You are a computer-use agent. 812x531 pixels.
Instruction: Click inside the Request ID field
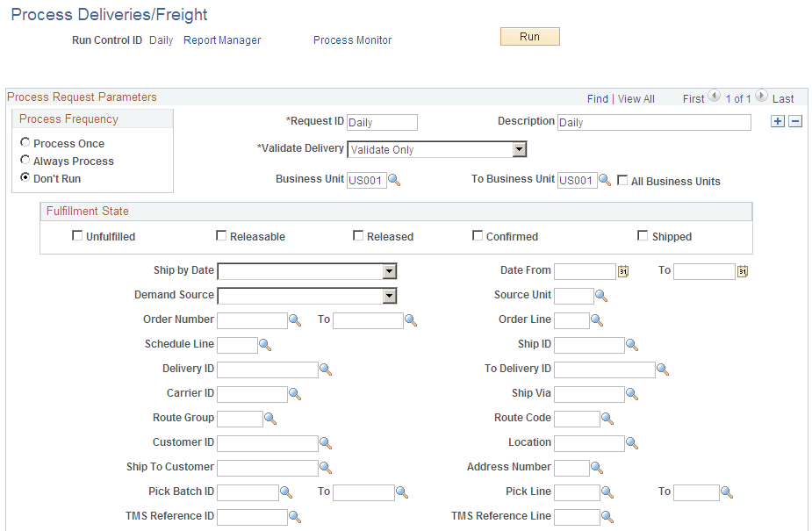(381, 123)
